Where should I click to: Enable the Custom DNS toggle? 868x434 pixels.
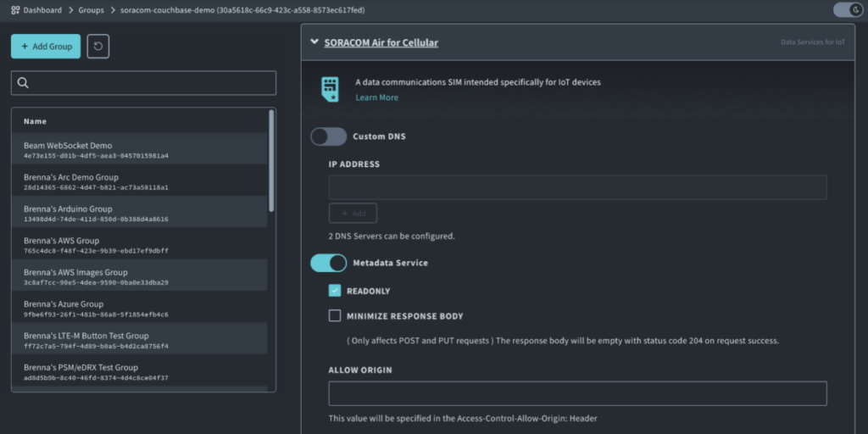click(329, 136)
